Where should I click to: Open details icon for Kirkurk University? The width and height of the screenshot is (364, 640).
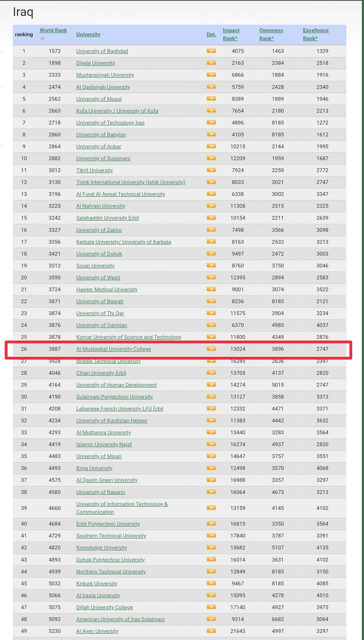click(211, 583)
